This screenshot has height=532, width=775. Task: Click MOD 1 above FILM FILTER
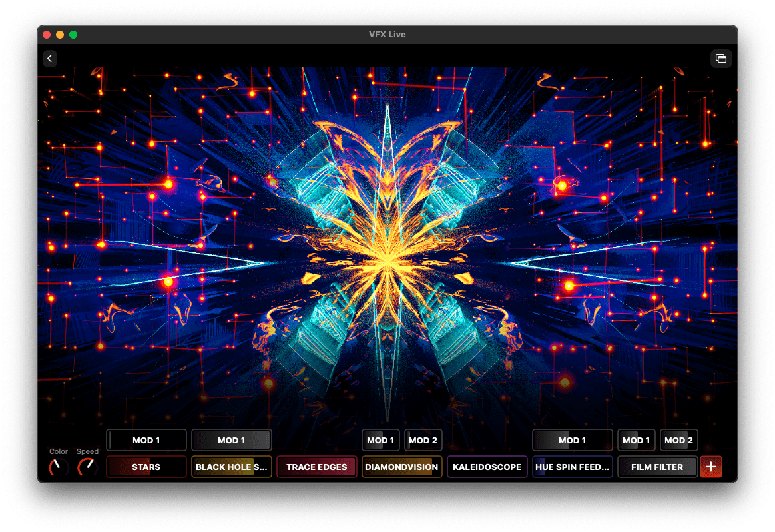636,440
